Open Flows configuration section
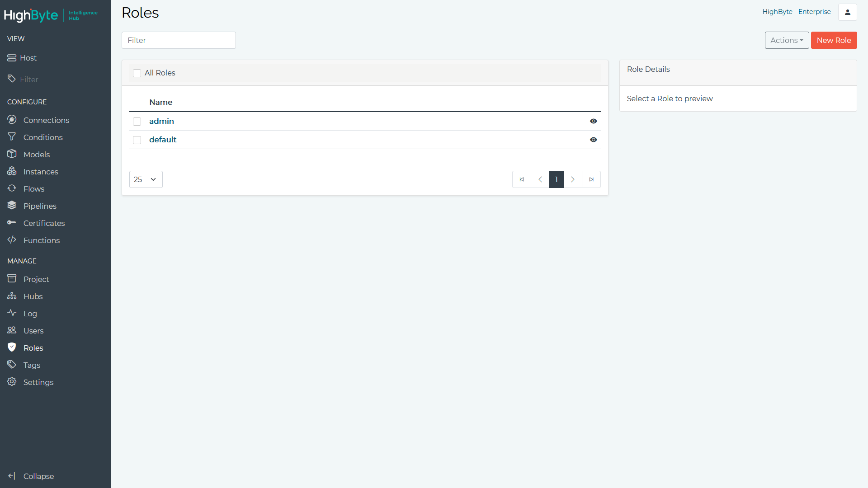868x488 pixels. (x=33, y=188)
